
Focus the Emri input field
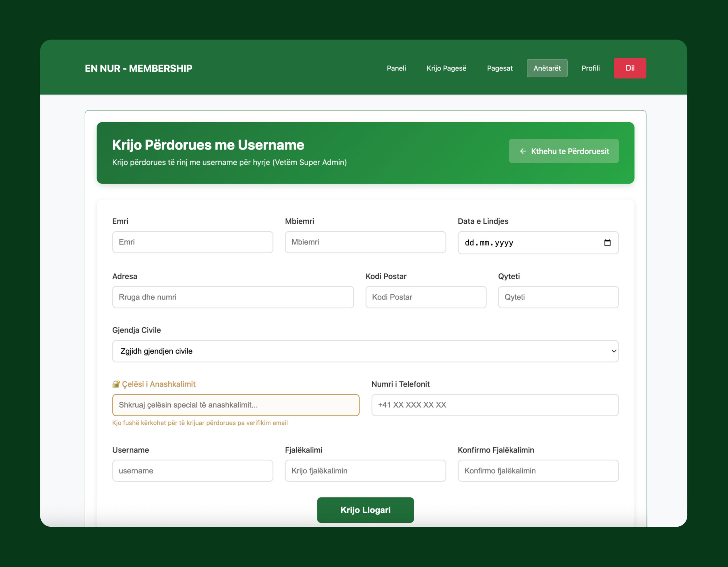pyautogui.click(x=192, y=242)
